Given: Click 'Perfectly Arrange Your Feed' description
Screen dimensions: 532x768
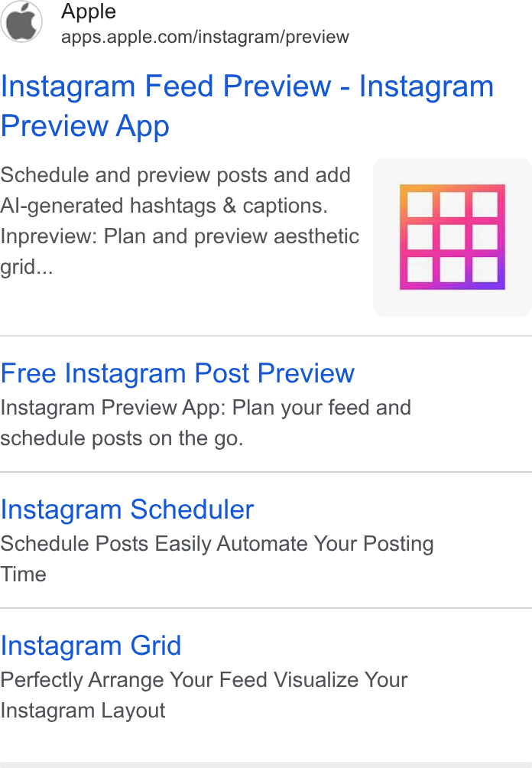Looking at the screenshot, I should tap(135, 680).
